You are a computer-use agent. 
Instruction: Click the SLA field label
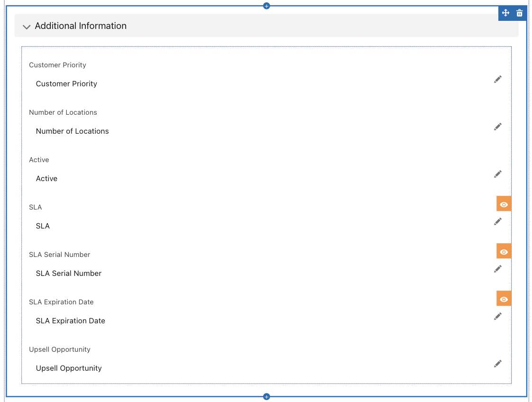coord(35,207)
